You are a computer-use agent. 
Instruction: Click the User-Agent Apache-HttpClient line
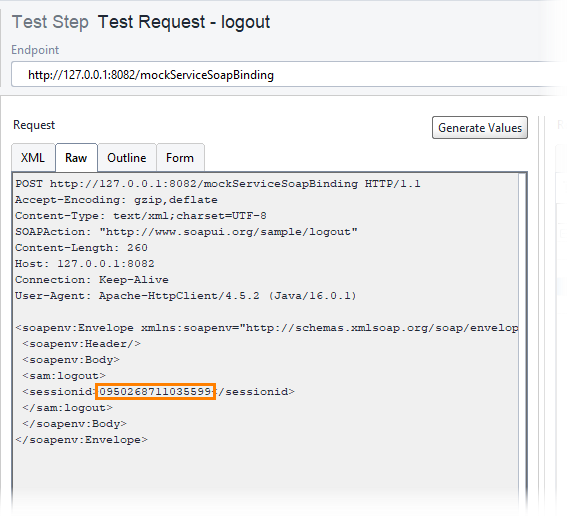pos(186,296)
